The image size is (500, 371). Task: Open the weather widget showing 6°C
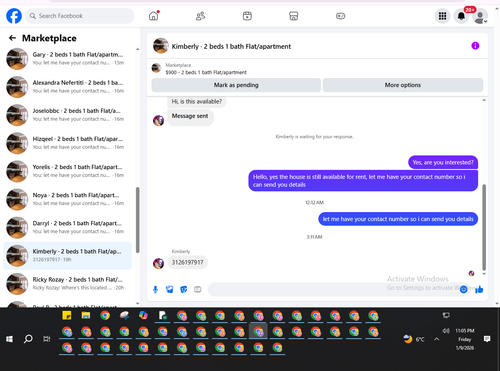click(414, 339)
